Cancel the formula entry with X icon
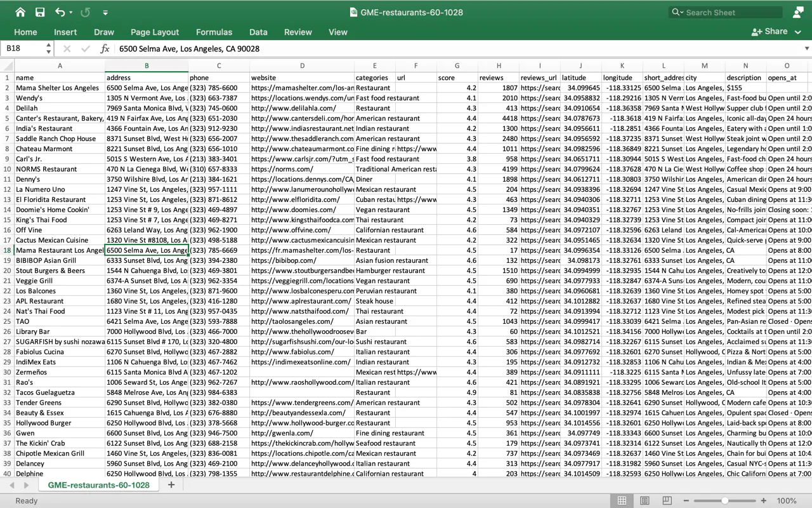The width and height of the screenshot is (812, 508). tap(67, 48)
